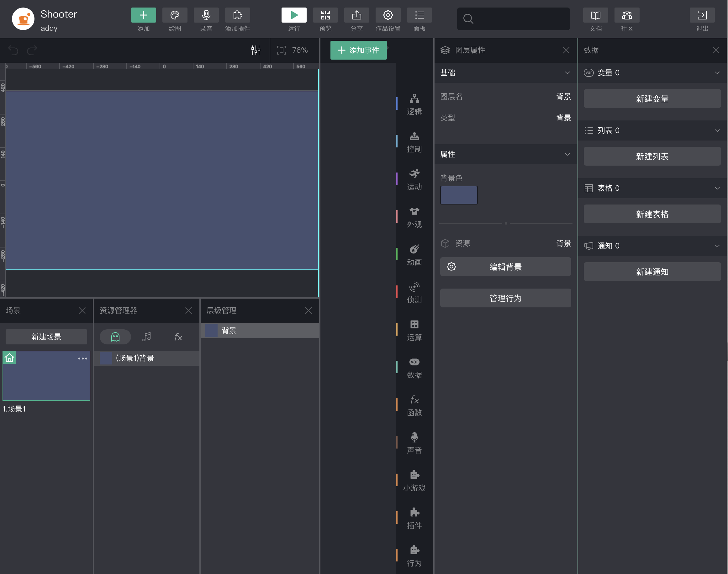Switch resource manager to sprites tab

tap(115, 337)
